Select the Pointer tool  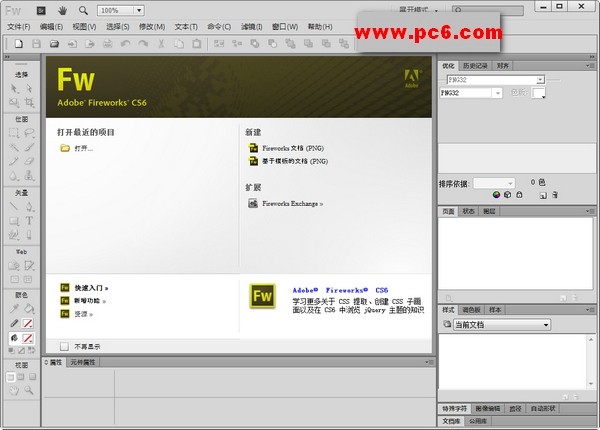coord(14,89)
